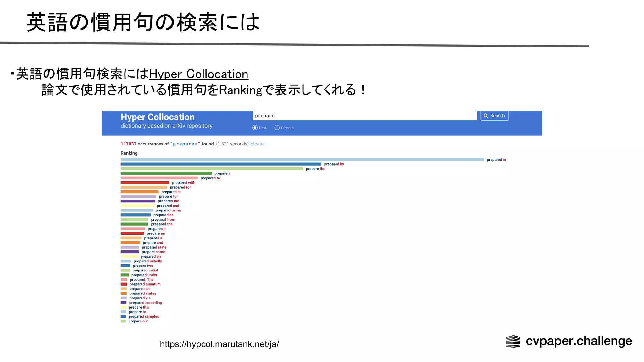Open the Hyper Collocation underlined link

(199, 74)
